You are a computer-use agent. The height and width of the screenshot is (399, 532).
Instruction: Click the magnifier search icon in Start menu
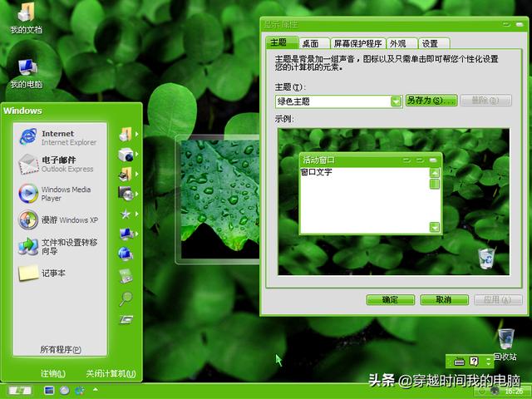(x=126, y=298)
